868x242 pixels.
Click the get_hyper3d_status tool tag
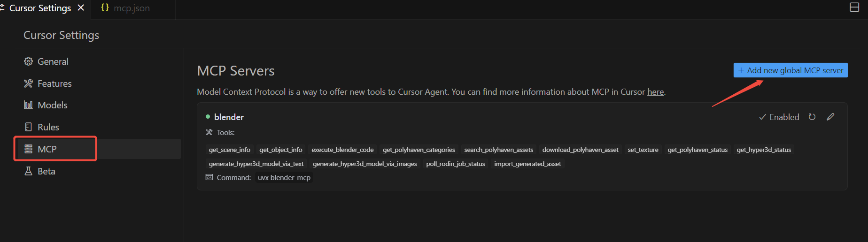764,150
